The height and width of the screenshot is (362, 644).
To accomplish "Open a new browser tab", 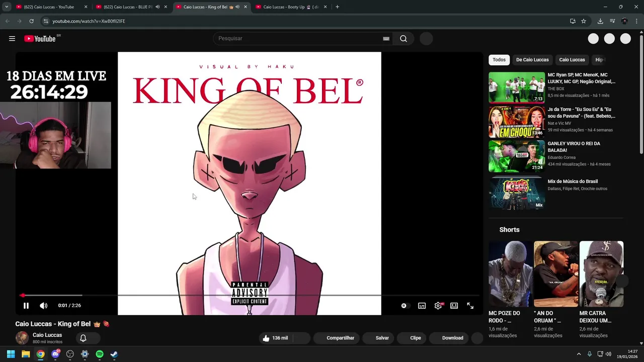I will pos(337,7).
